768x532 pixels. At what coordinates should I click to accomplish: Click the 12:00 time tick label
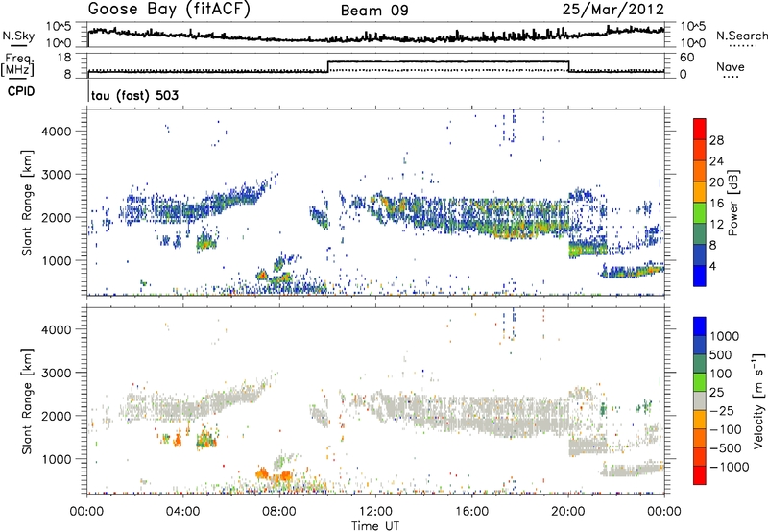[375, 512]
